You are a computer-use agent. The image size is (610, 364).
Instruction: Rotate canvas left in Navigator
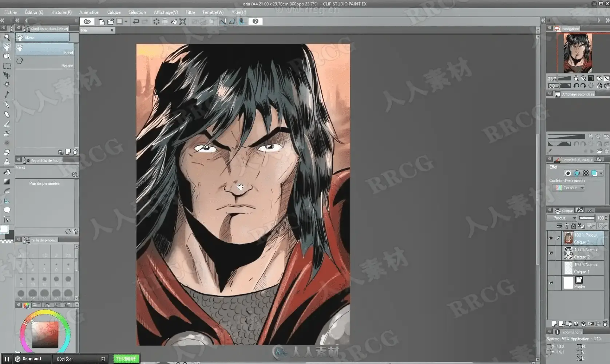click(576, 86)
